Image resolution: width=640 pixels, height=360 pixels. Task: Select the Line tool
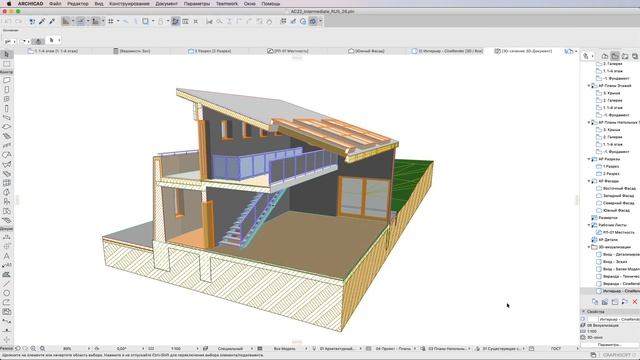pos(7,284)
